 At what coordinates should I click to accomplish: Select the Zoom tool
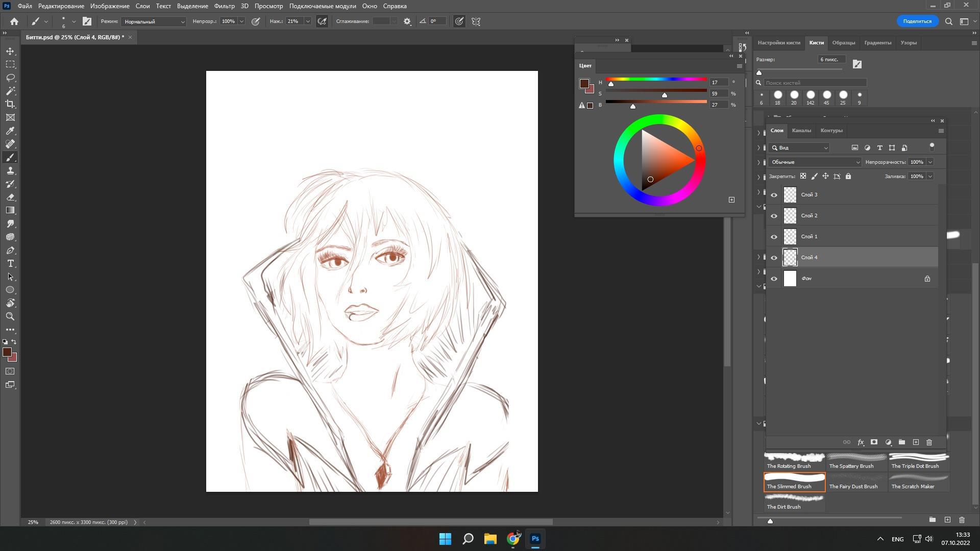[10, 316]
